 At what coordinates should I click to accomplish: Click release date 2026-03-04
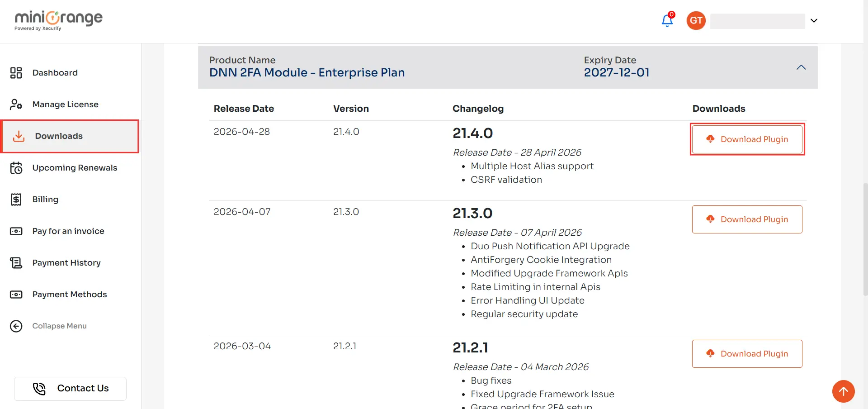242,346
